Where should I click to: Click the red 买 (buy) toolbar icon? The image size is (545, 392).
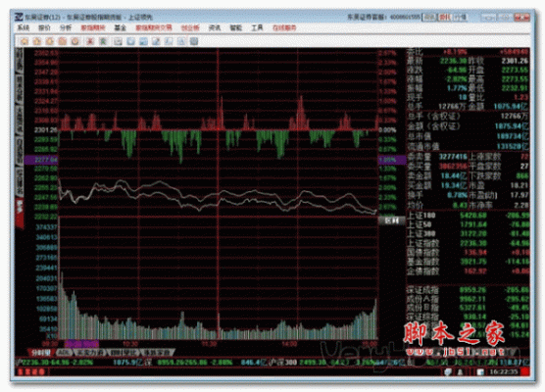coord(90,41)
